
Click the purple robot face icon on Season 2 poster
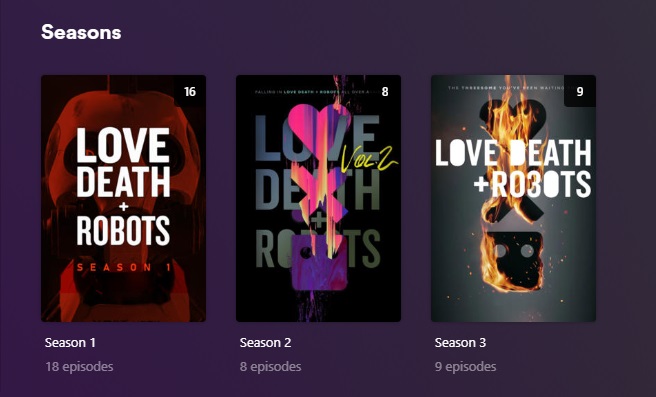click(320, 263)
